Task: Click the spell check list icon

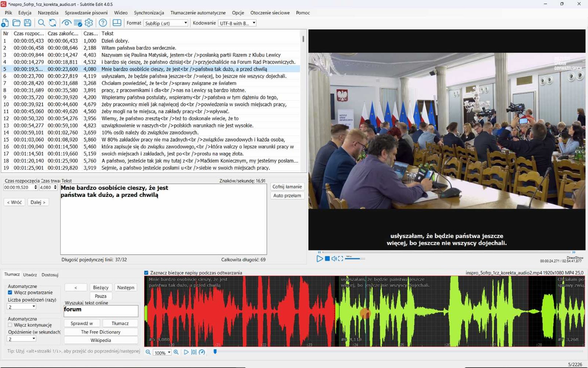Action: pyautogui.click(x=78, y=23)
